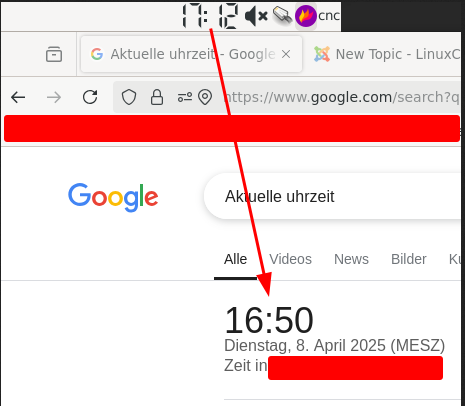This screenshot has width=465, height=406.
Task: Reload the current page
Action: pyautogui.click(x=90, y=97)
